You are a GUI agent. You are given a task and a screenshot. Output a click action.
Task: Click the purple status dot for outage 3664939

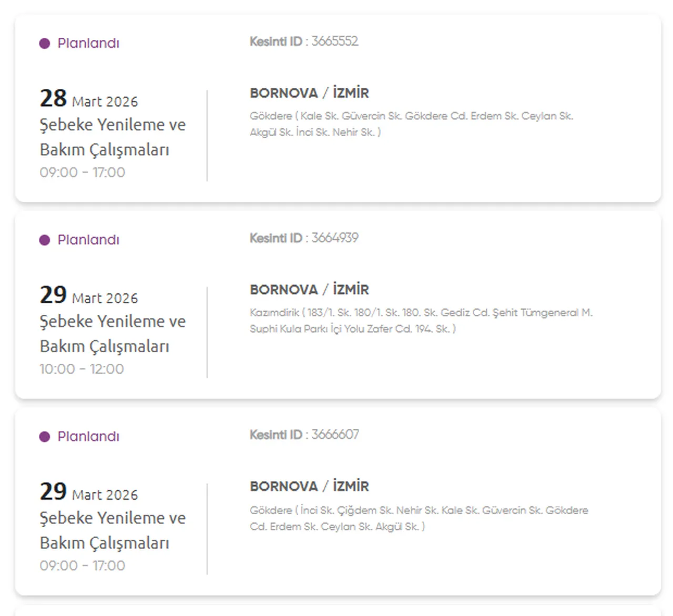pyautogui.click(x=45, y=240)
